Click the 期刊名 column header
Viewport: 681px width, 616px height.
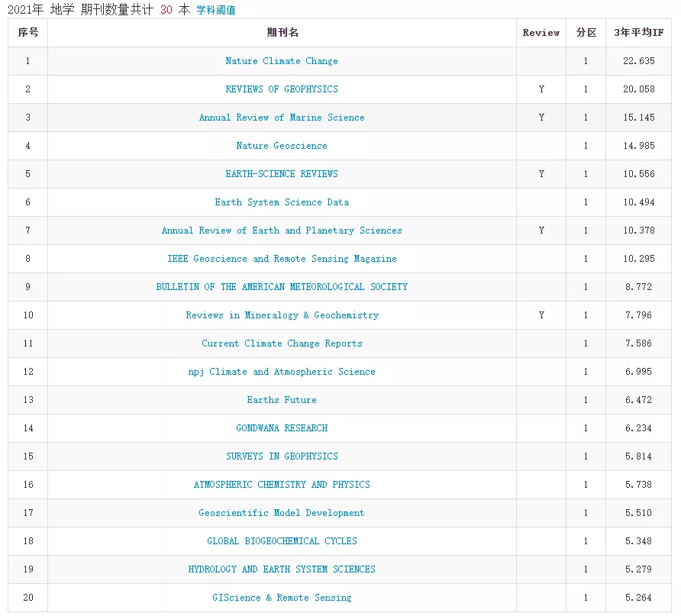click(x=282, y=33)
